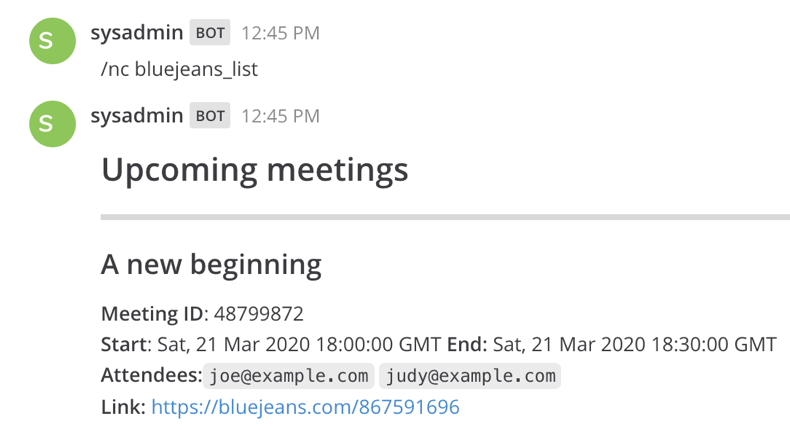Open the bluejeans.com/867591696 meeting link
Viewport: 790px width, 430px height.
click(x=305, y=407)
